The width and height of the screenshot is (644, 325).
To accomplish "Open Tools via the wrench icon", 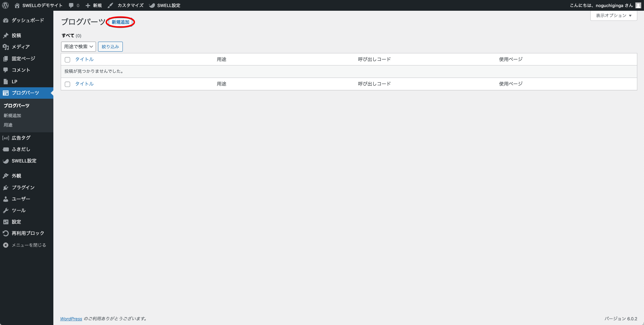I will tap(6, 211).
